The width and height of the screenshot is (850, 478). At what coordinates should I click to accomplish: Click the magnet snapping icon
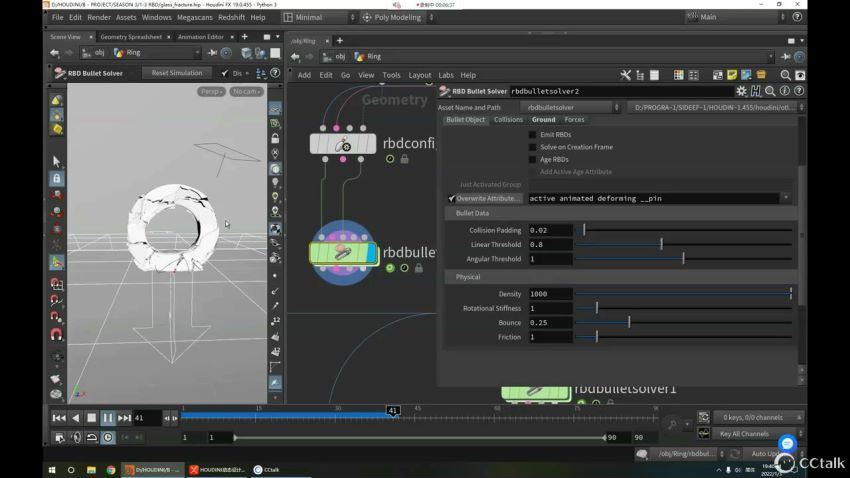click(x=56, y=334)
